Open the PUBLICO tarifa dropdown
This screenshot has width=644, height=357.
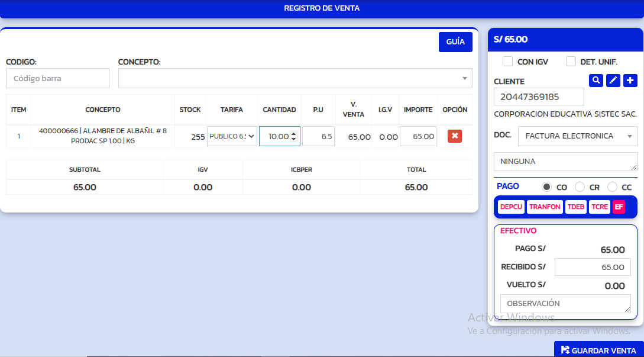(232, 136)
